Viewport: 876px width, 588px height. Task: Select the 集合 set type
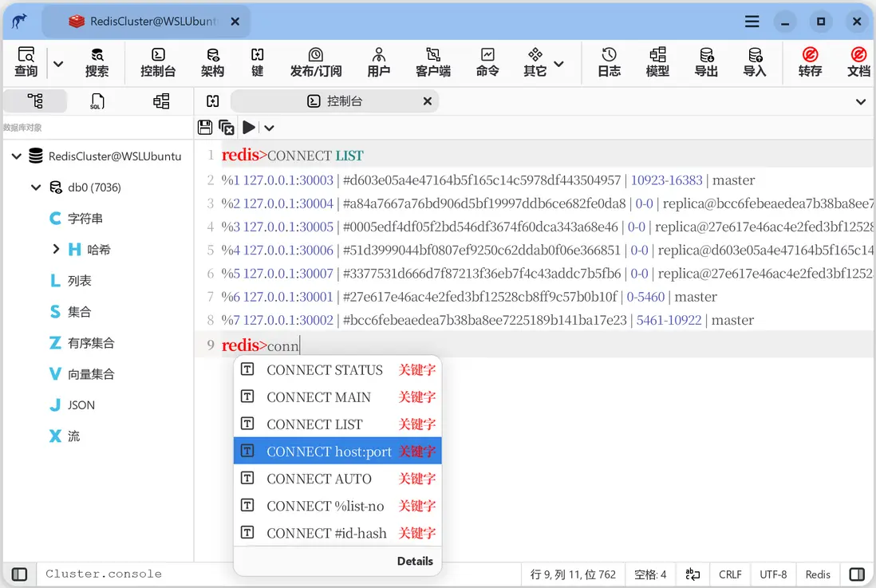pos(79,312)
